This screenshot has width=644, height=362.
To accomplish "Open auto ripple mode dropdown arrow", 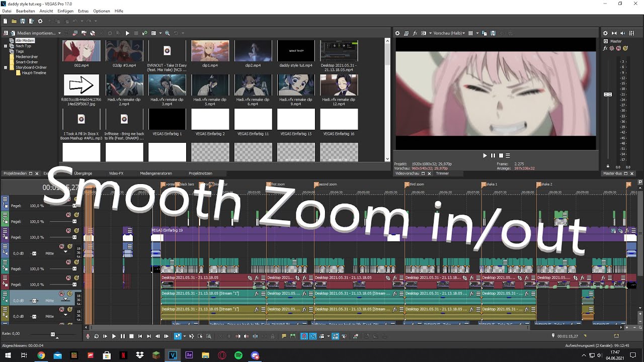I will pyautogui.click(x=329, y=336).
